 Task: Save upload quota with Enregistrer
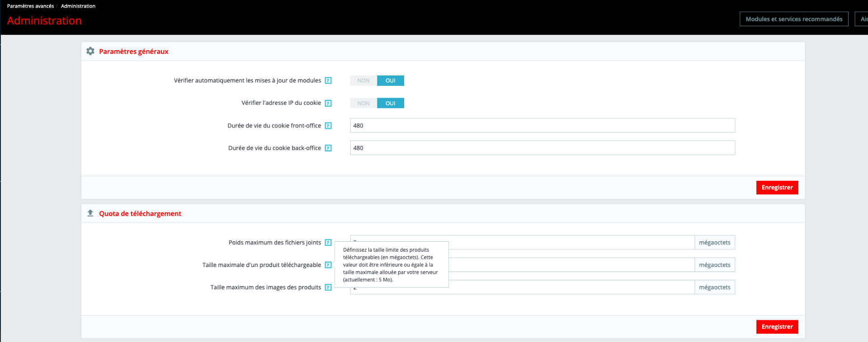(x=777, y=327)
